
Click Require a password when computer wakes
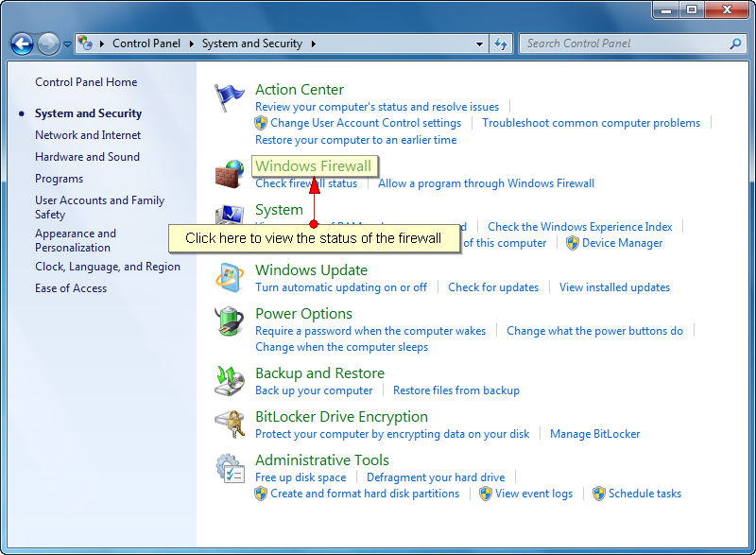click(370, 331)
